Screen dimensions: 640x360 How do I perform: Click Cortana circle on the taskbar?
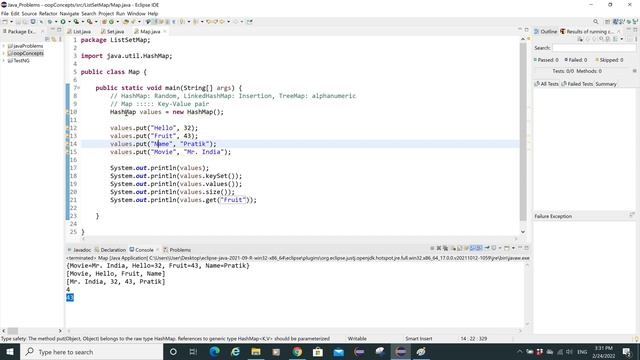(x=173, y=351)
